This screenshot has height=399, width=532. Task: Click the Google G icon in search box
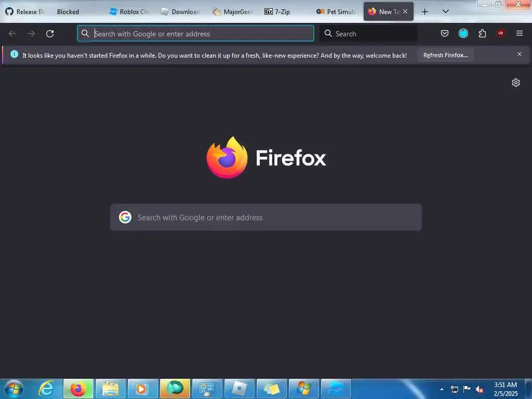click(125, 217)
